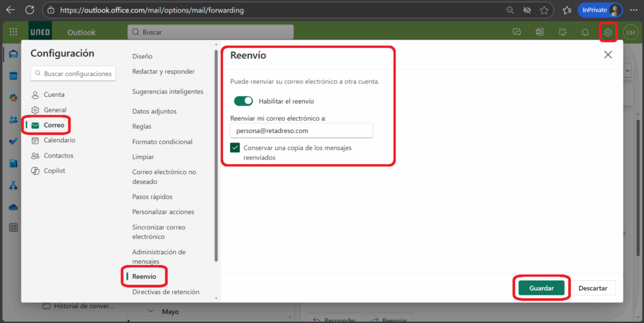
Task: Click the browser refresh icon
Action: pyautogui.click(x=30, y=10)
